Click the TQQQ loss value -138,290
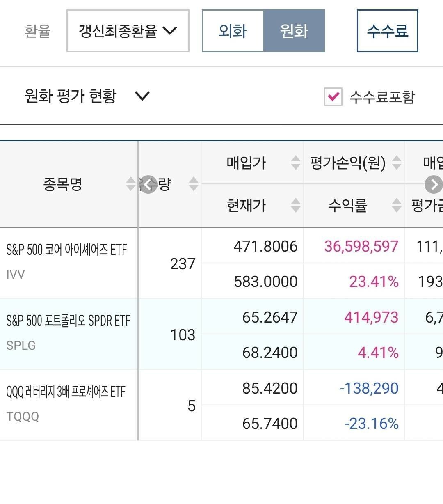This screenshot has width=443, height=504. [369, 388]
